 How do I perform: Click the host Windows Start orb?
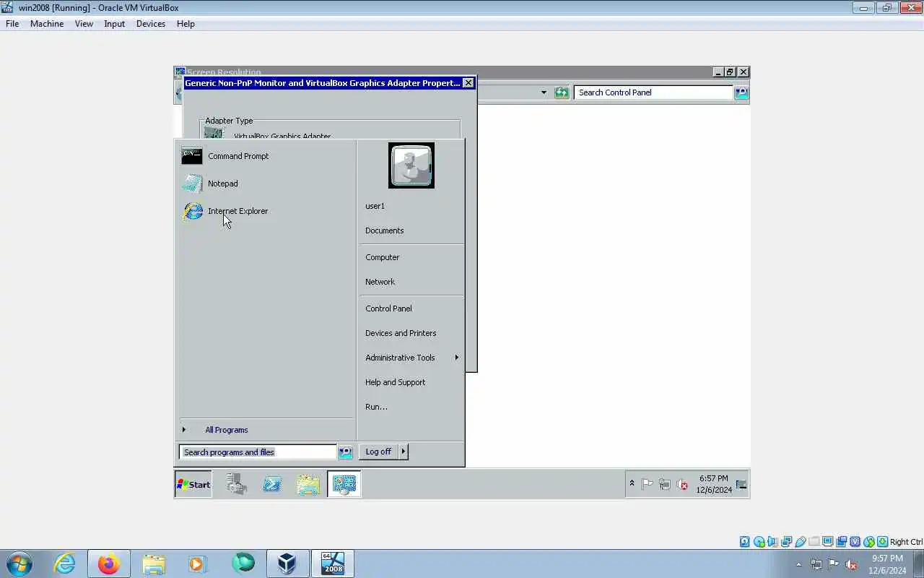click(19, 564)
